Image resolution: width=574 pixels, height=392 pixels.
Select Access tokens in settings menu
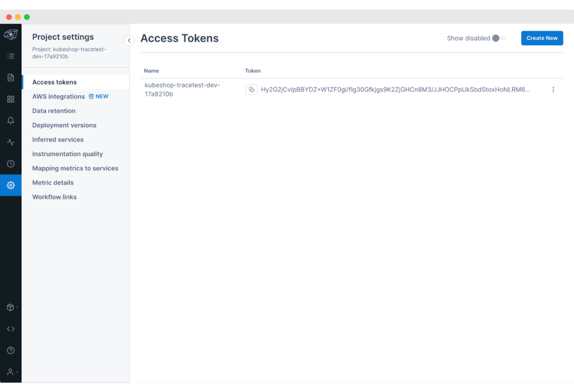(x=76, y=82)
